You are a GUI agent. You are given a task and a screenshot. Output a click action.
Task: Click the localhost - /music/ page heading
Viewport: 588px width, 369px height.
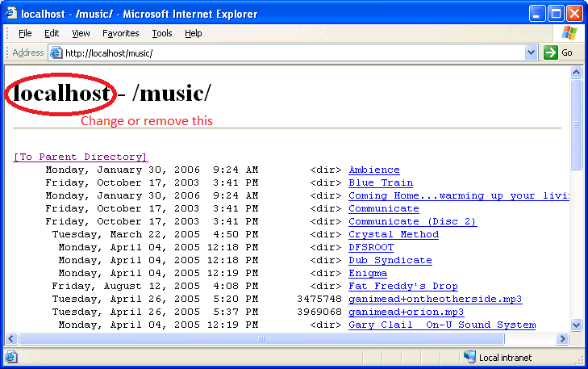click(x=112, y=93)
